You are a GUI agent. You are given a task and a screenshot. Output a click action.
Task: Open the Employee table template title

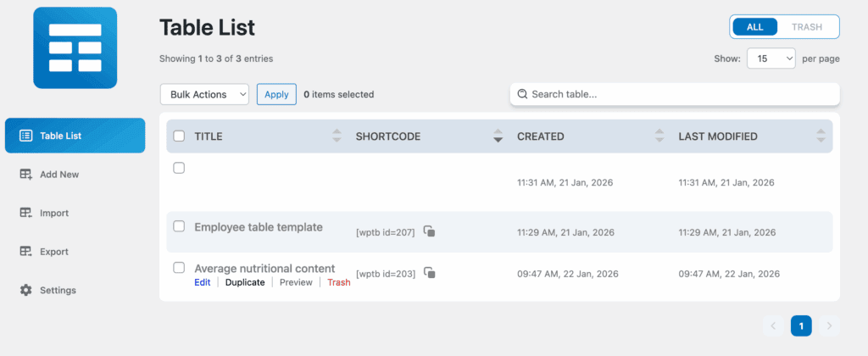click(x=259, y=227)
